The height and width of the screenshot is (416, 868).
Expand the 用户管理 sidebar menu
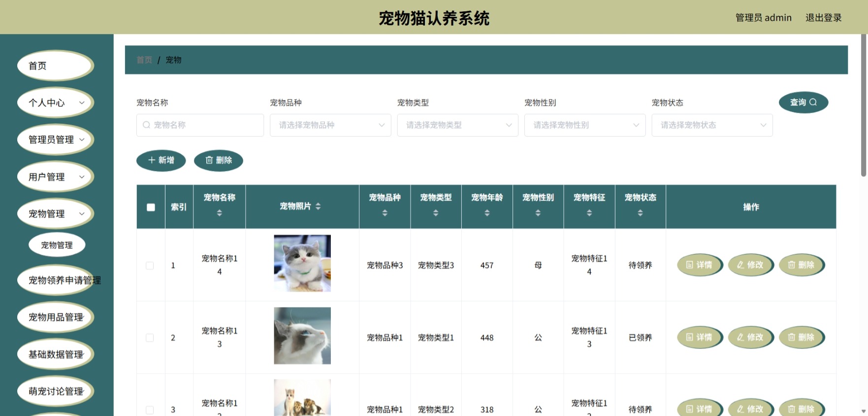click(56, 176)
